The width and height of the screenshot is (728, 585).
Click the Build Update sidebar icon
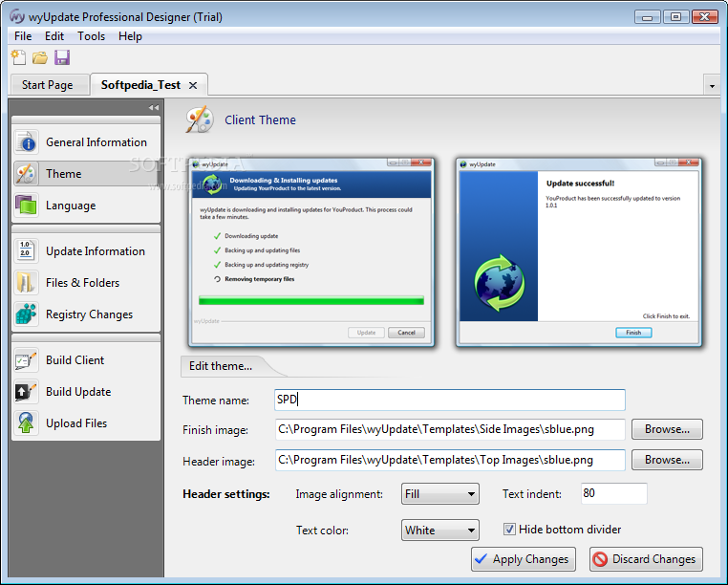[x=26, y=392]
